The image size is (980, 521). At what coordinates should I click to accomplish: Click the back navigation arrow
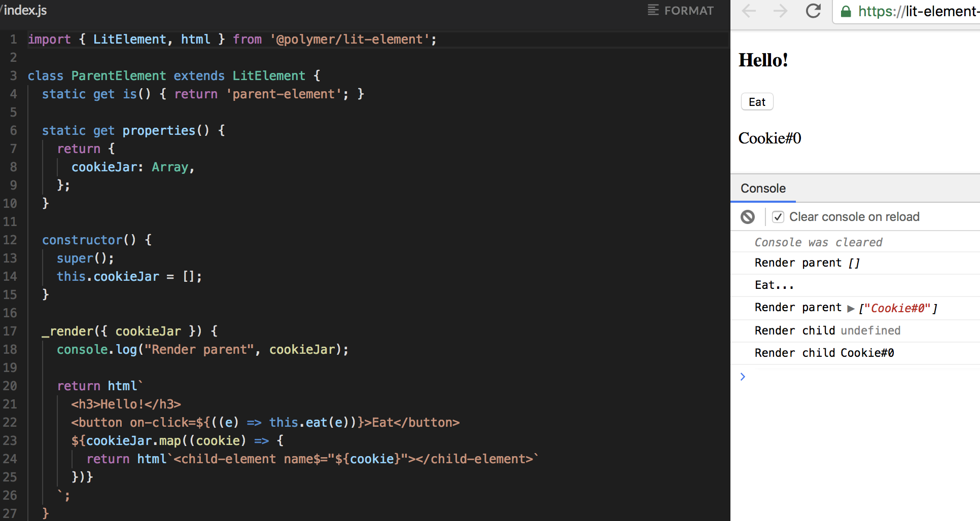[x=749, y=11]
